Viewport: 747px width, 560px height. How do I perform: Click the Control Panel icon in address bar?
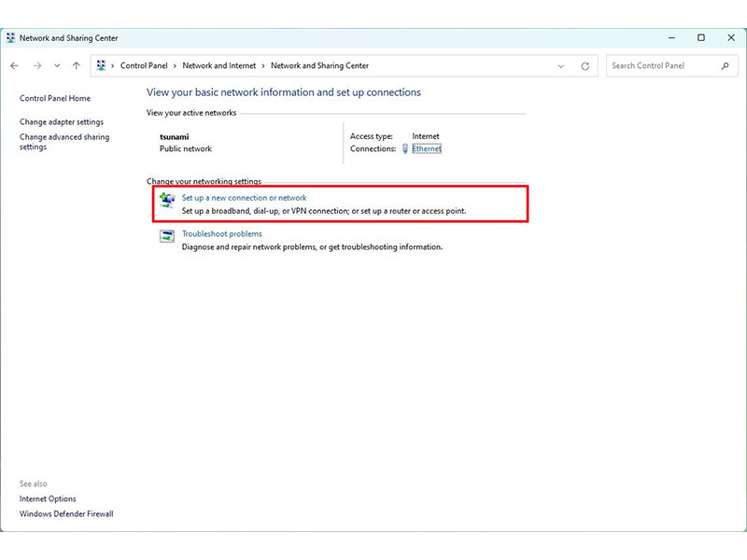(x=101, y=65)
